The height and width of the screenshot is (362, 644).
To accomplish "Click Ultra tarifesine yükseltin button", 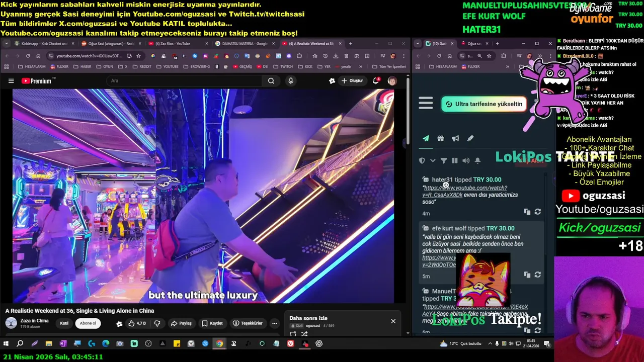I will [x=484, y=104].
